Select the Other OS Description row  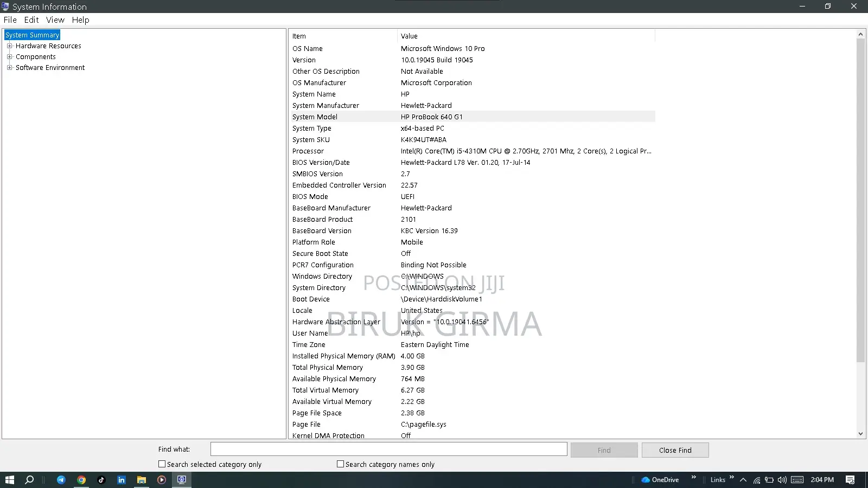click(472, 72)
